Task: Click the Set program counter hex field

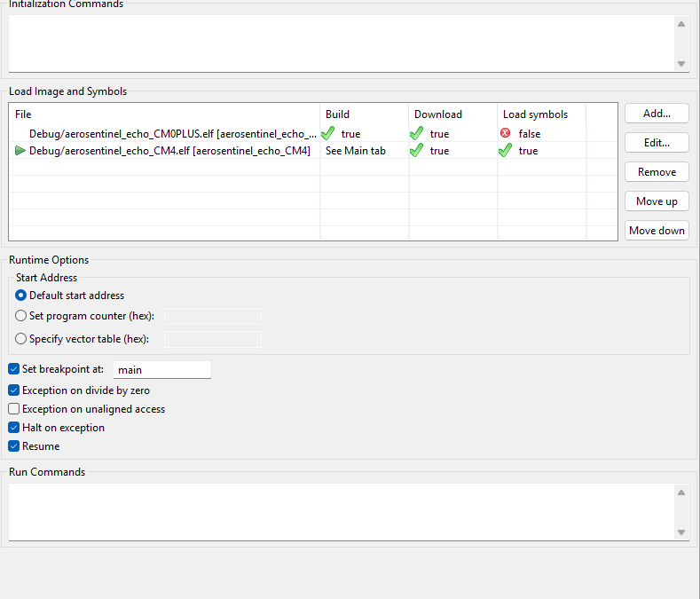Action: pyautogui.click(x=213, y=316)
